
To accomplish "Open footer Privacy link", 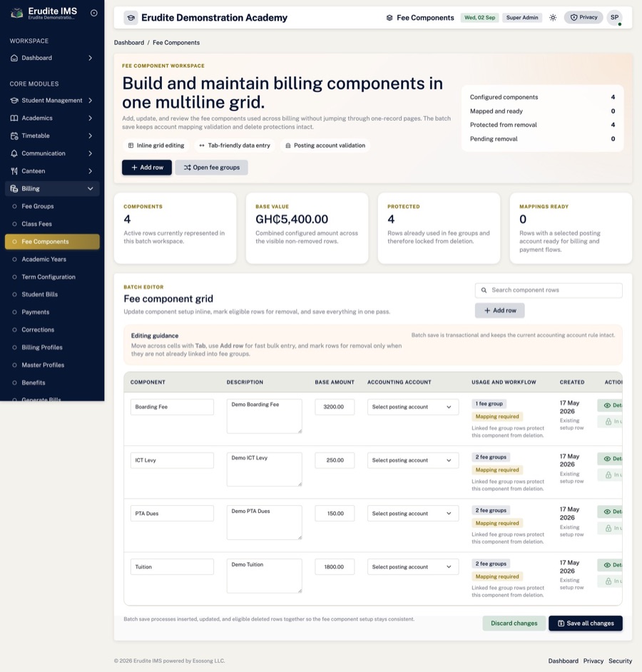I will point(593,661).
